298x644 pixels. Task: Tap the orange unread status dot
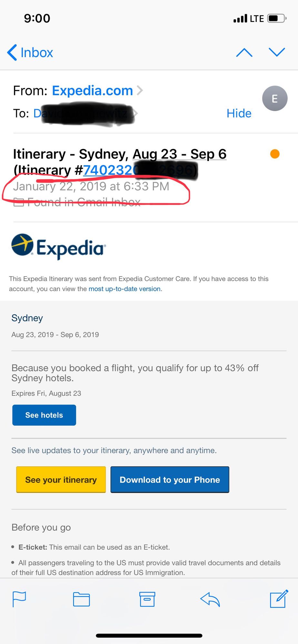275,154
